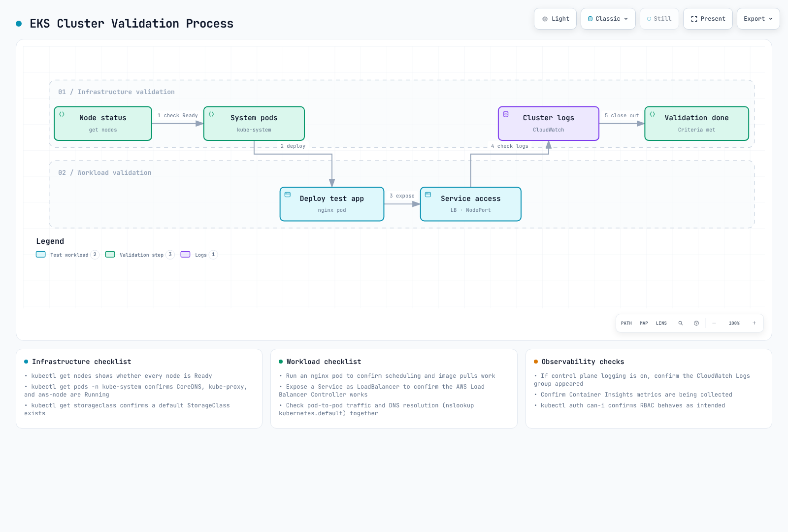Select the PATH mode tab
Image resolution: width=788 pixels, height=532 pixels.
click(626, 323)
